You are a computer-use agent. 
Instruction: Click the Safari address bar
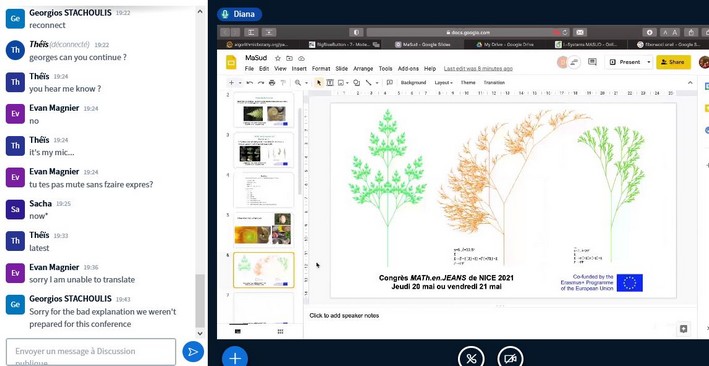468,33
